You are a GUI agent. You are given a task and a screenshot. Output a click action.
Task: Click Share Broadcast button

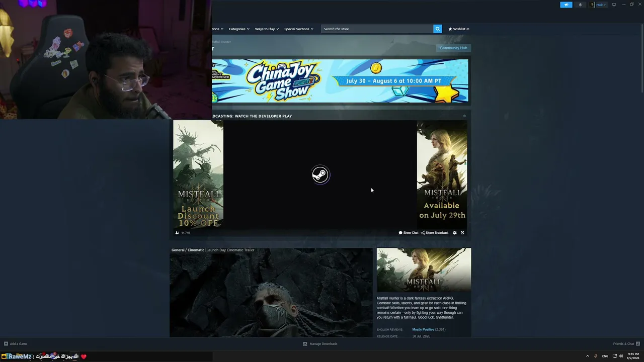point(435,233)
